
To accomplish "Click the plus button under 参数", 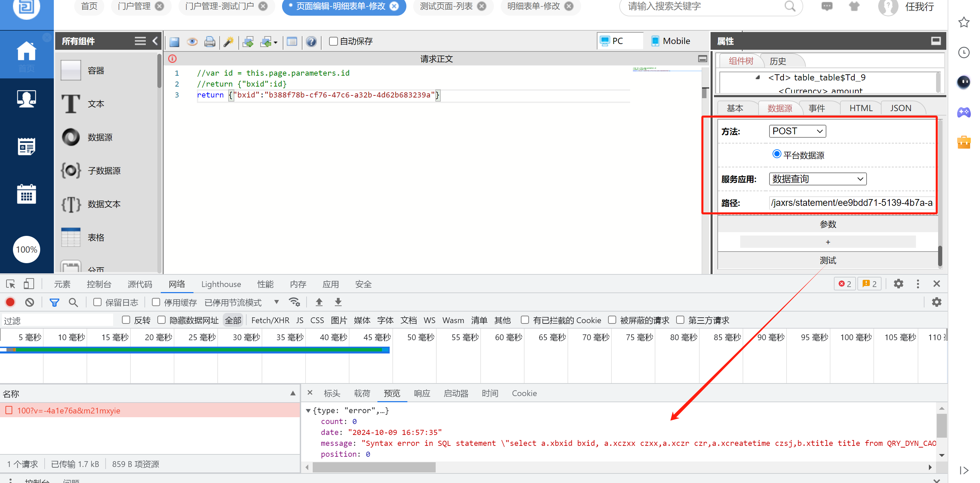I will [827, 242].
